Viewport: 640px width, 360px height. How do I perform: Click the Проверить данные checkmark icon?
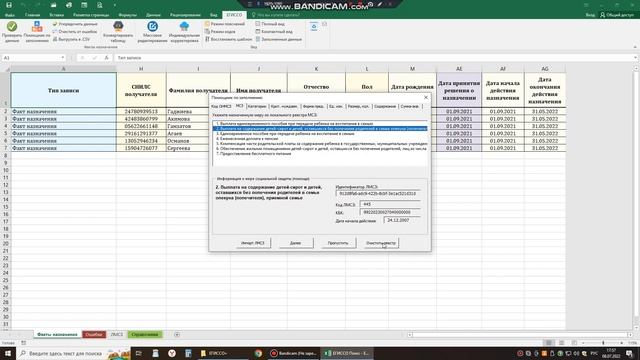[x=12, y=27]
